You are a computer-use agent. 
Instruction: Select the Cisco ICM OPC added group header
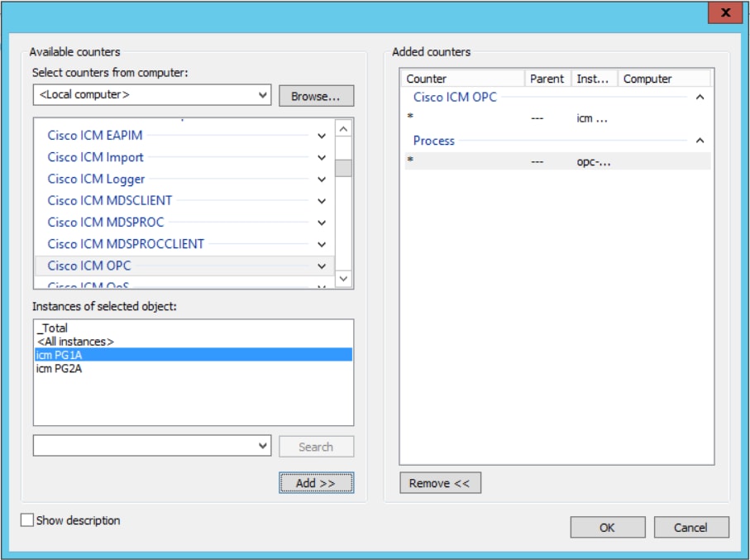455,97
